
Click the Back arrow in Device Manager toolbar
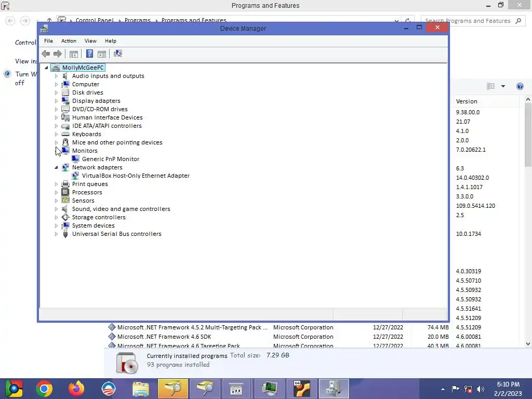pyautogui.click(x=46, y=54)
